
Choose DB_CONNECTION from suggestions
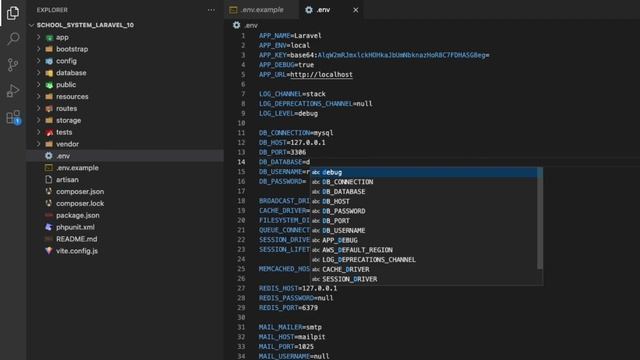424,182
